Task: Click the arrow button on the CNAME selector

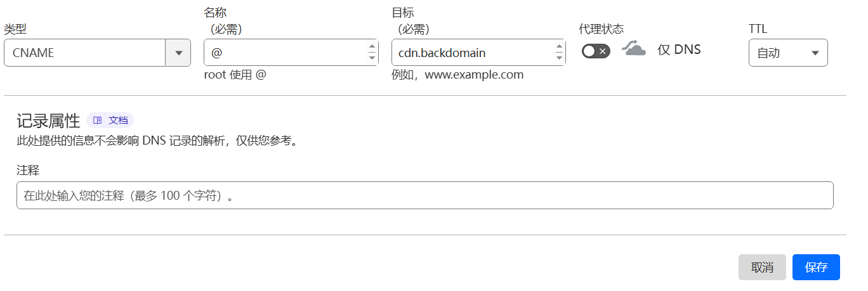Action: click(178, 53)
